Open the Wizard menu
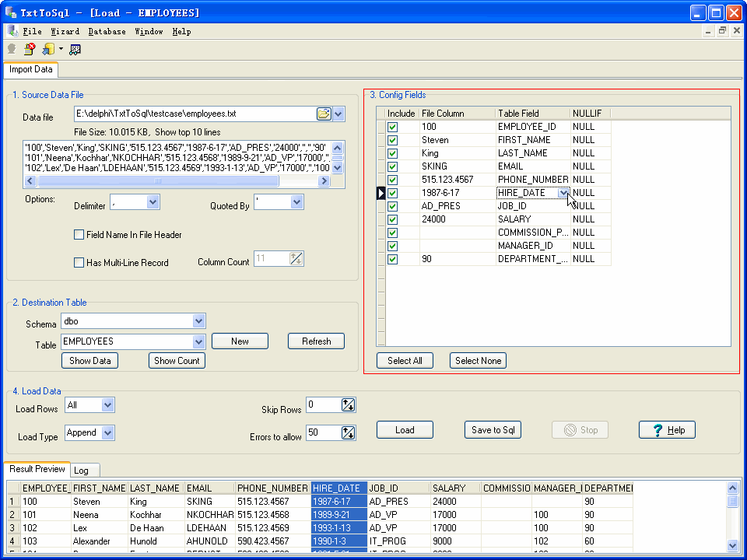Image resolution: width=747 pixels, height=560 pixels. click(x=65, y=31)
